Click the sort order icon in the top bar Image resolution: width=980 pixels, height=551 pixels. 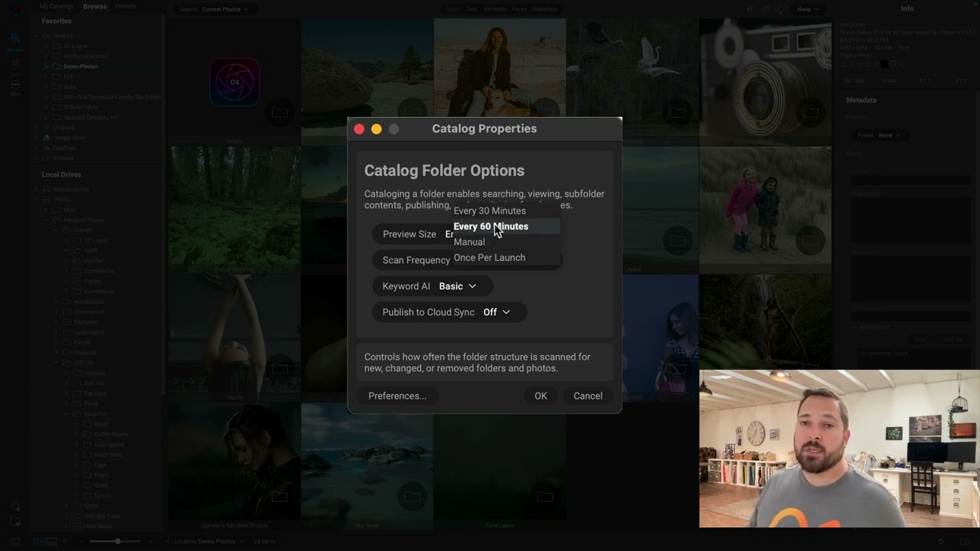point(750,9)
